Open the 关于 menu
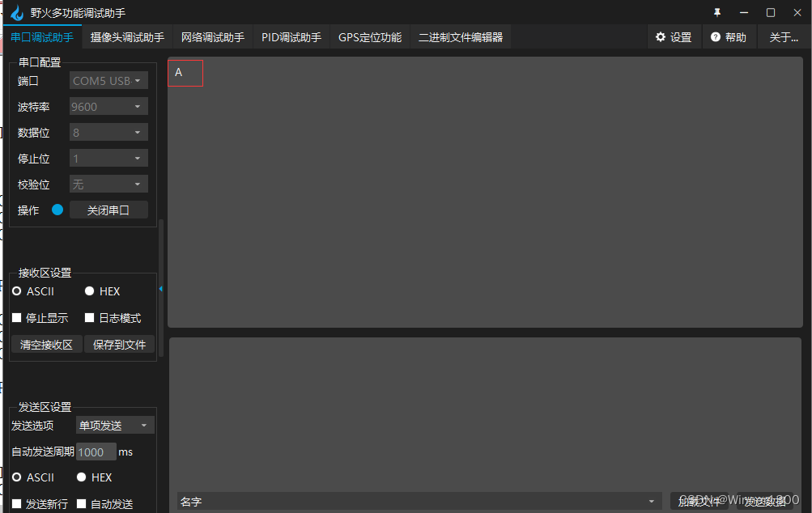 click(784, 37)
